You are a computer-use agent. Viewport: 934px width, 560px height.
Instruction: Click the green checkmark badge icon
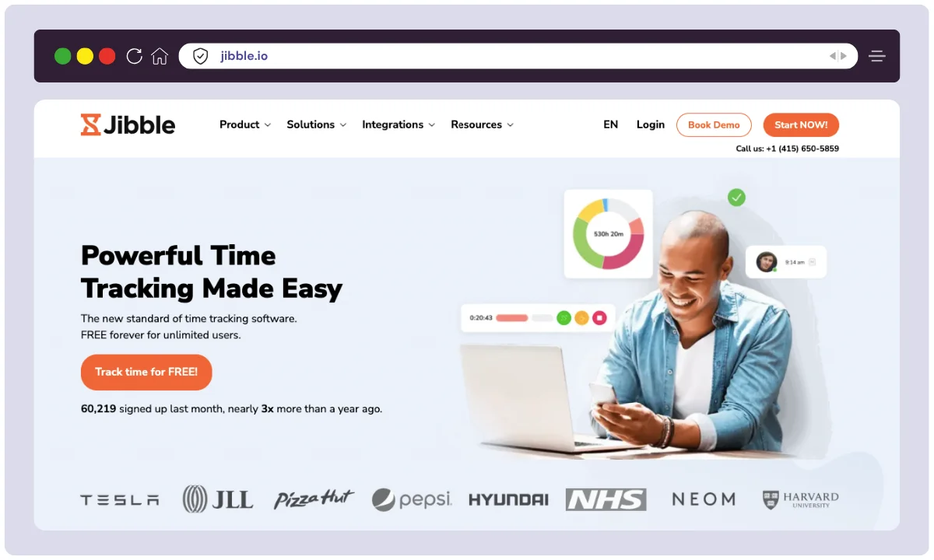(x=736, y=198)
